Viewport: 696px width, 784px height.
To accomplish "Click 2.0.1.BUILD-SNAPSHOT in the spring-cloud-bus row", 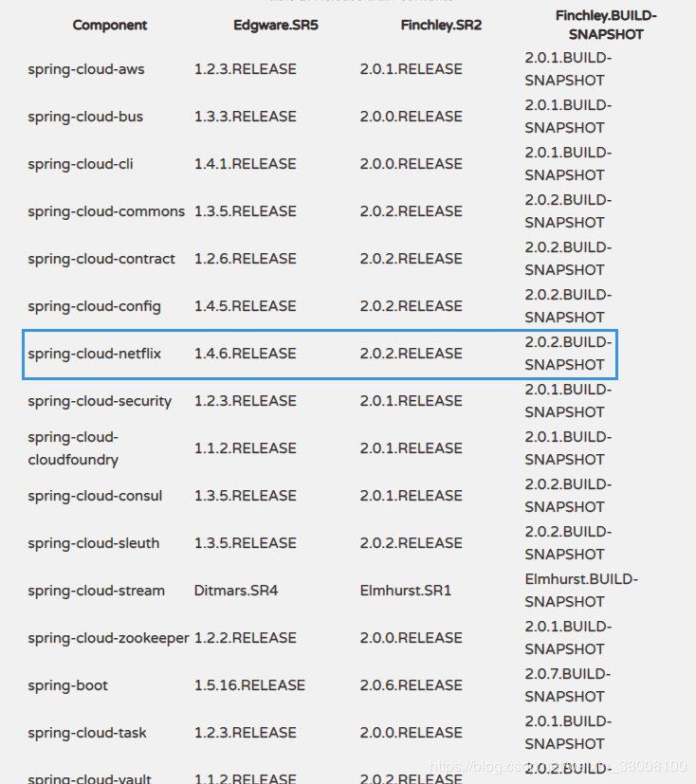I will click(x=568, y=117).
